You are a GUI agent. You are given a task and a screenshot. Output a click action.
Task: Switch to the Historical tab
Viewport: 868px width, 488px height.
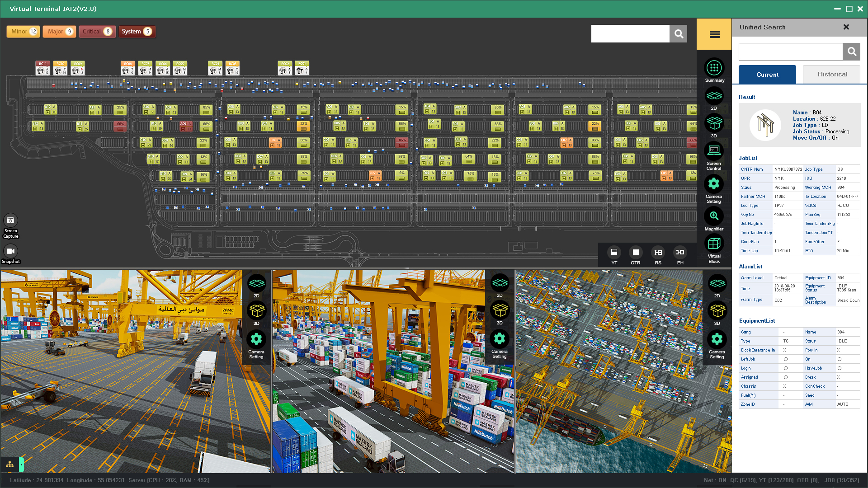tap(832, 75)
